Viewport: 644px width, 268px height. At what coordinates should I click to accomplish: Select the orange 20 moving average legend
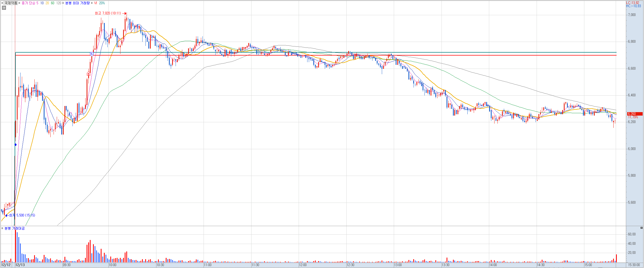coord(47,3)
